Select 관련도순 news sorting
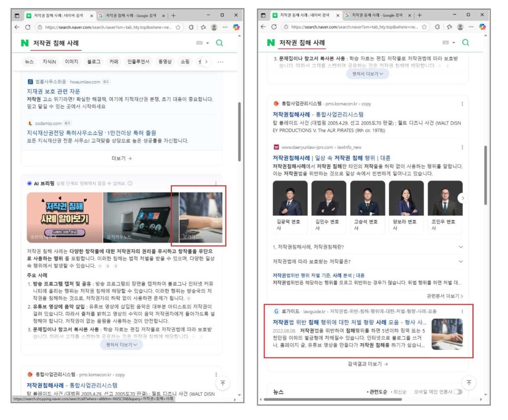 pos(377,392)
